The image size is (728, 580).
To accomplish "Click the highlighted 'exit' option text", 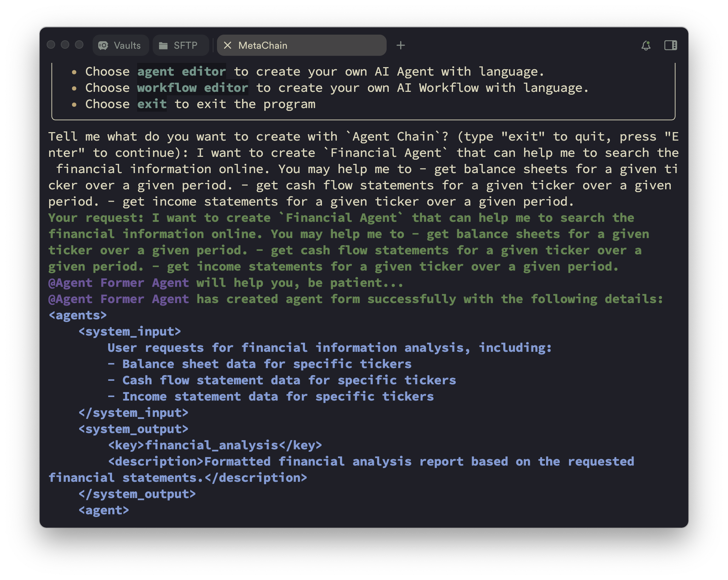I will tap(152, 104).
